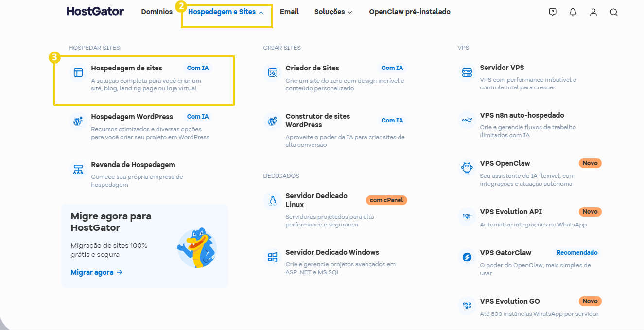
Task: Click the VPS OpenClaw mascot icon
Action: coord(467,168)
